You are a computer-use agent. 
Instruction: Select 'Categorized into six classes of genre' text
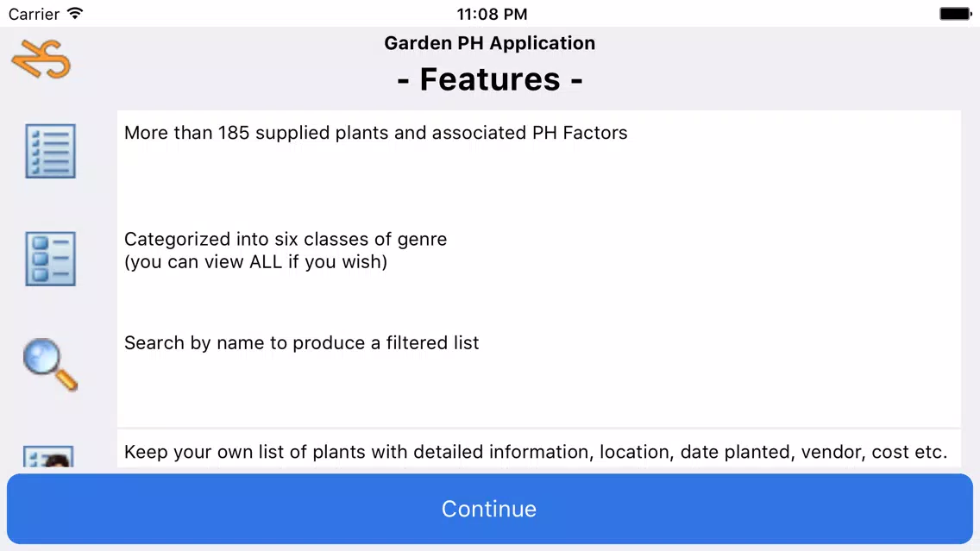pos(286,239)
